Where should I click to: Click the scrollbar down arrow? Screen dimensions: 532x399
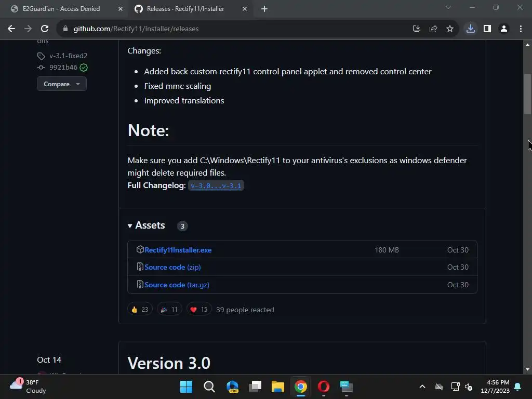(x=527, y=370)
